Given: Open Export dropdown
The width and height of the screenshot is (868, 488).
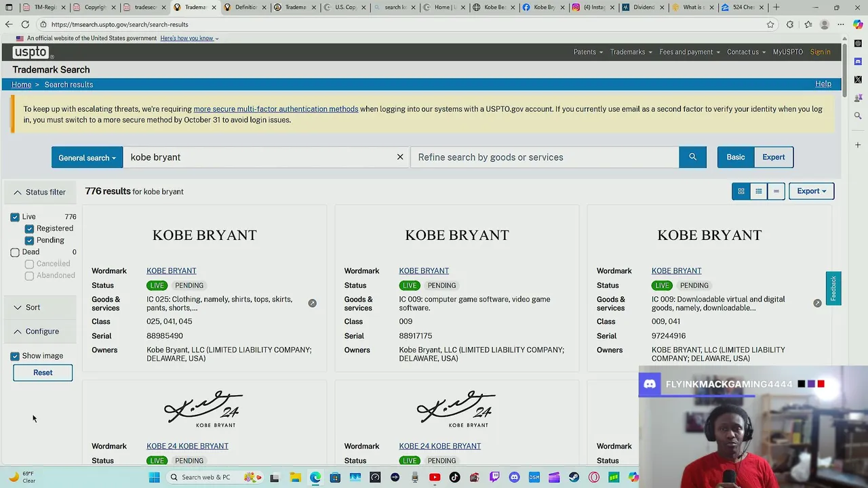Looking at the screenshot, I should pyautogui.click(x=811, y=191).
